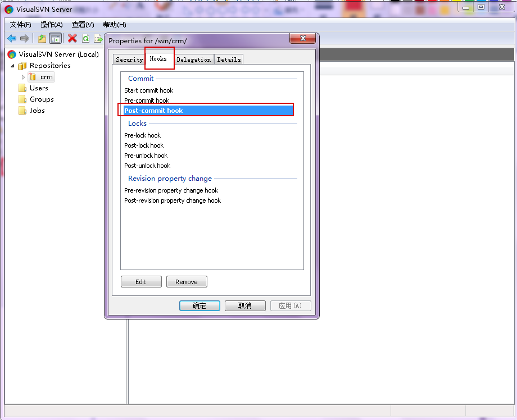Viewport: 517px width, 420px height.
Task: Click VisualSVN logo in title bar
Action: [9, 9]
